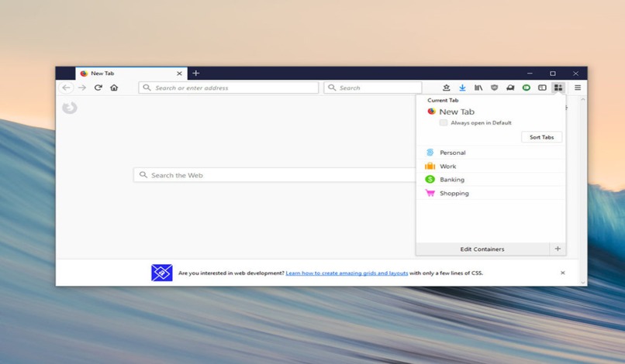Click the magnifier in toolbar Search box
The height and width of the screenshot is (364, 625).
click(332, 88)
